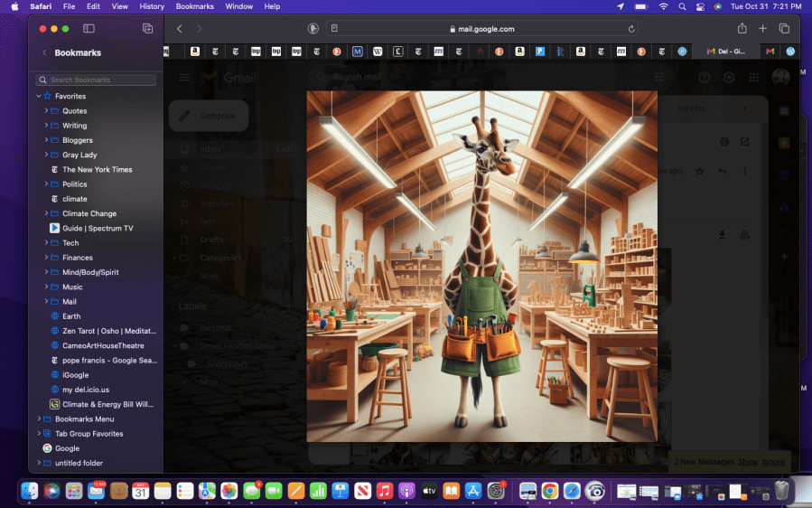Open a new tab with plus icon

click(763, 29)
